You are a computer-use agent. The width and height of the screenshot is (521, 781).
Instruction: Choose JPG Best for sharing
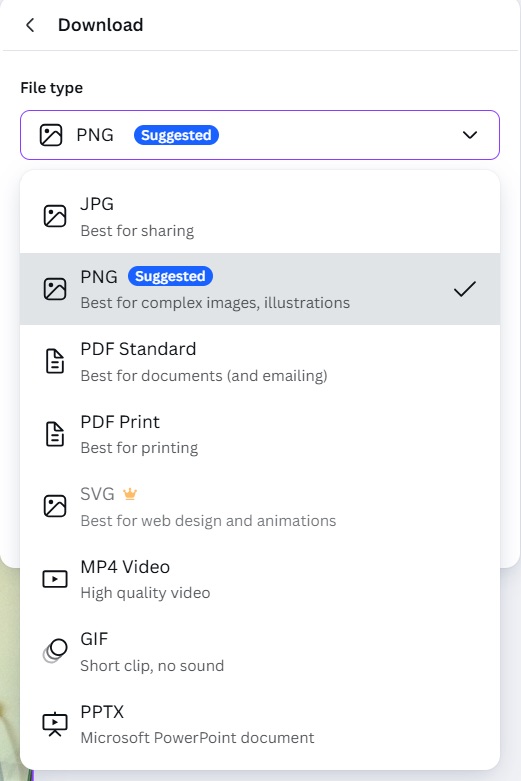[x=260, y=217]
